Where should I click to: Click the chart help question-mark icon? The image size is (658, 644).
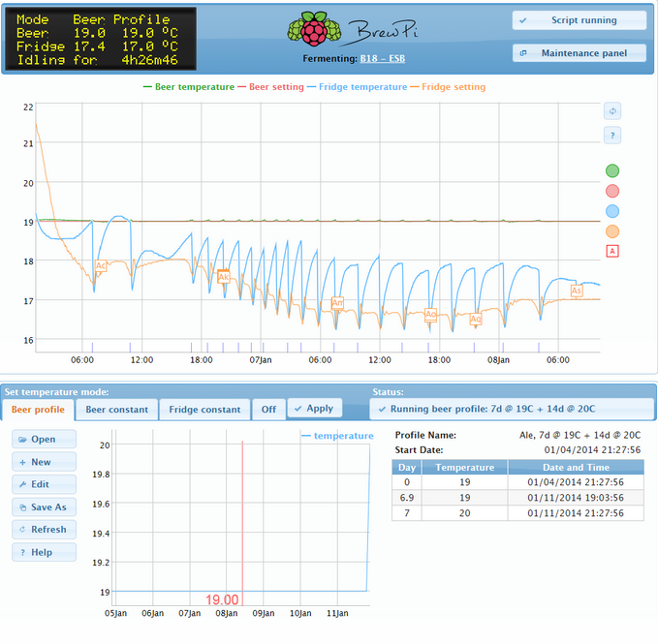tap(611, 135)
